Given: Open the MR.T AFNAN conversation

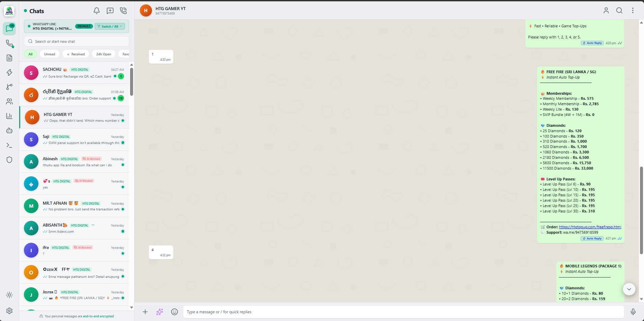Looking at the screenshot, I should point(74,206).
